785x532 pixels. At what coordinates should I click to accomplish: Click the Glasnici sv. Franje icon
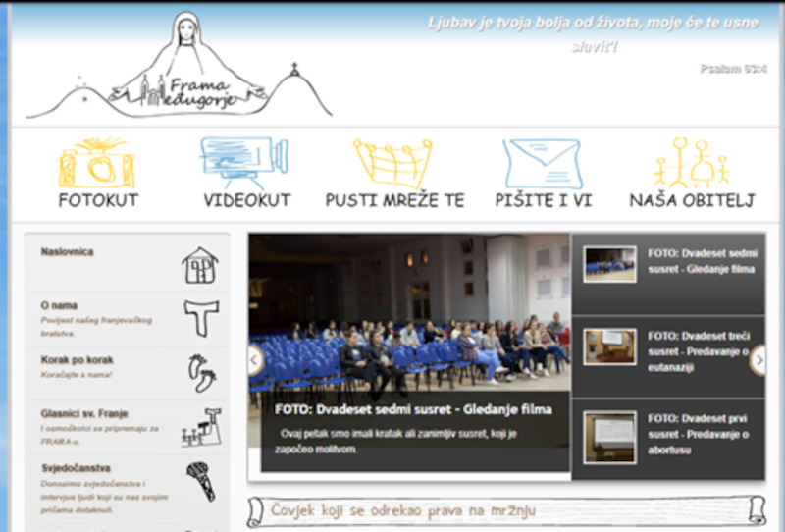point(201,427)
